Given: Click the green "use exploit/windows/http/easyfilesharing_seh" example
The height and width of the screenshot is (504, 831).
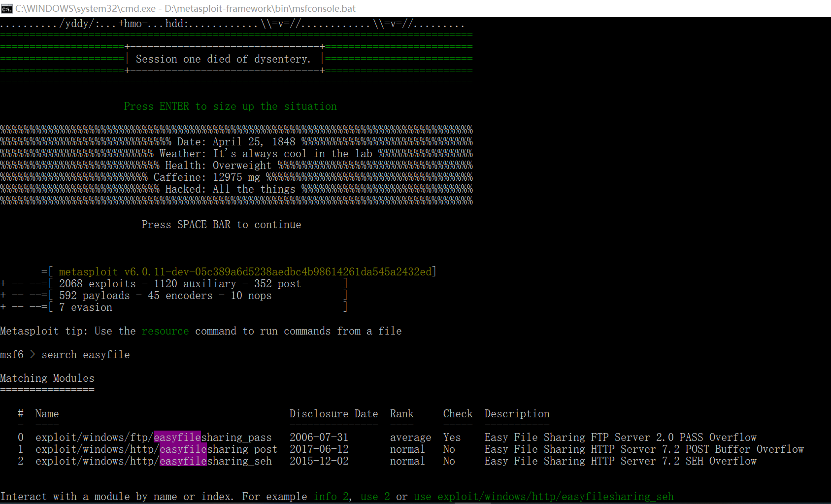Looking at the screenshot, I should coord(543,497).
